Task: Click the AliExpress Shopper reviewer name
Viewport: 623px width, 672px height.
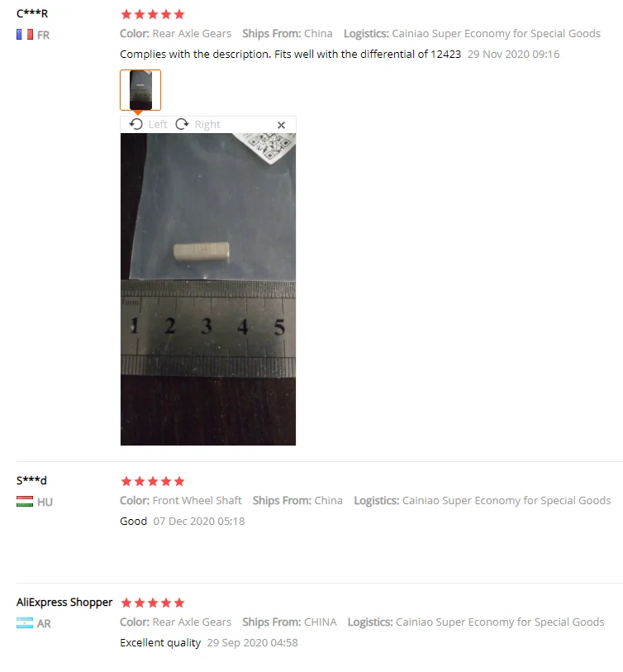Action: click(64, 602)
